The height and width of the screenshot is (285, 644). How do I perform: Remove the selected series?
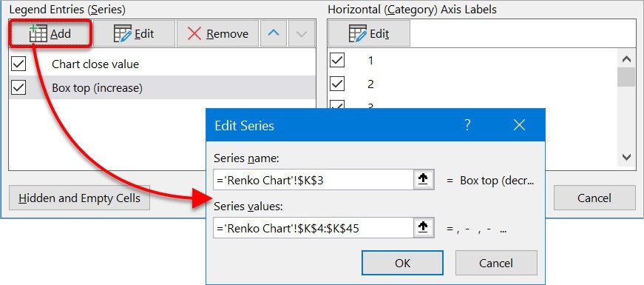pyautogui.click(x=217, y=34)
